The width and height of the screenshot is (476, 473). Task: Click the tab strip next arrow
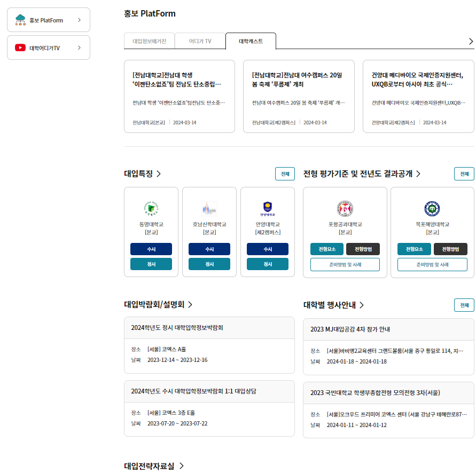471,41
